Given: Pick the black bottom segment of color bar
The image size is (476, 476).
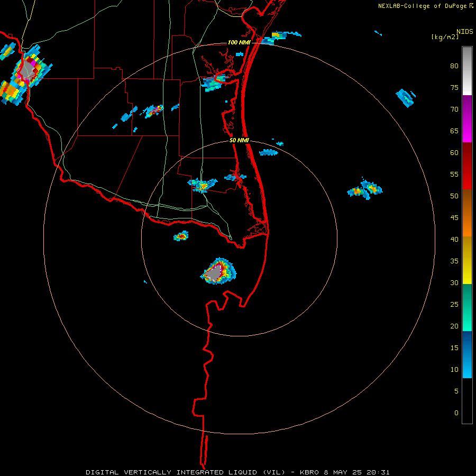Looking at the screenshot, I should (467, 401).
